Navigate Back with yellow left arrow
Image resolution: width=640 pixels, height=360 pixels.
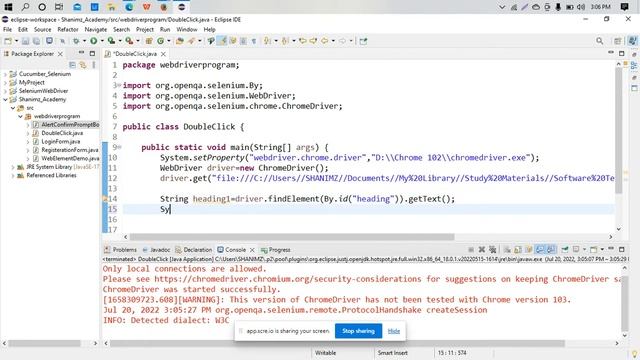[324, 41]
